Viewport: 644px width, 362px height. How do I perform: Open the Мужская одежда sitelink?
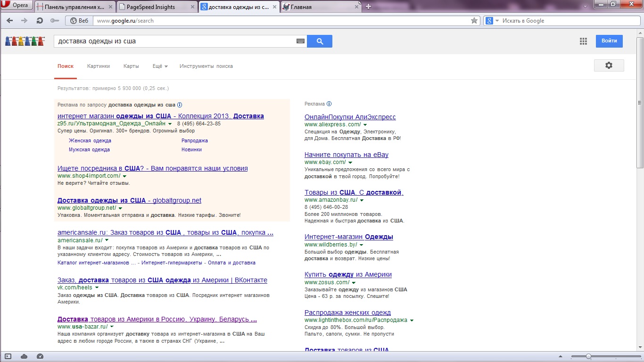(x=89, y=150)
